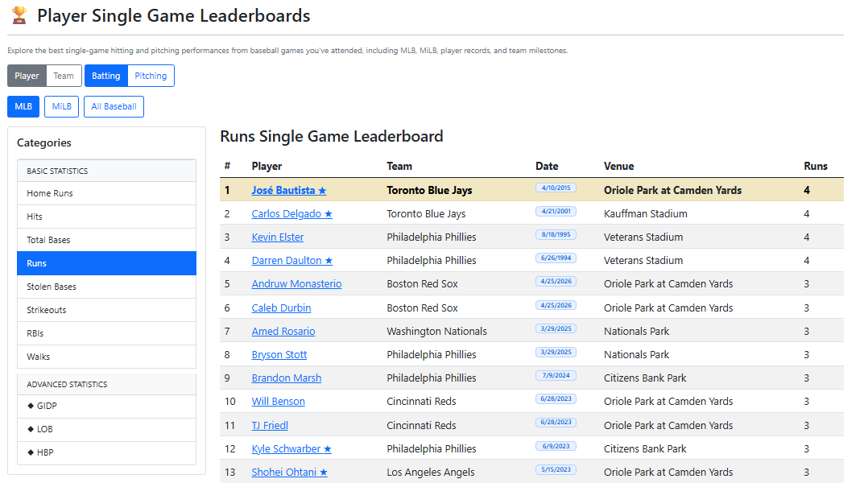Click TJ Friedl's 6/28/2023 date badge
The width and height of the screenshot is (868, 483).
556,422
